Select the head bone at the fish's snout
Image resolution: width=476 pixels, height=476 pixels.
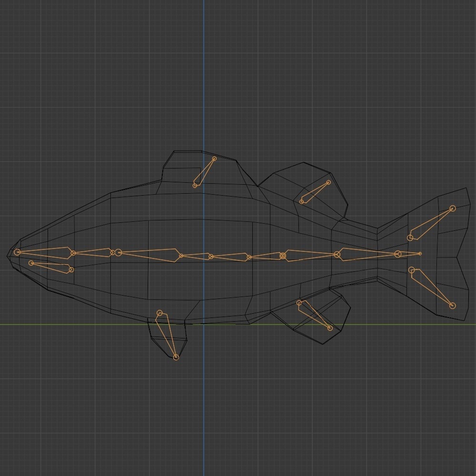point(45,252)
